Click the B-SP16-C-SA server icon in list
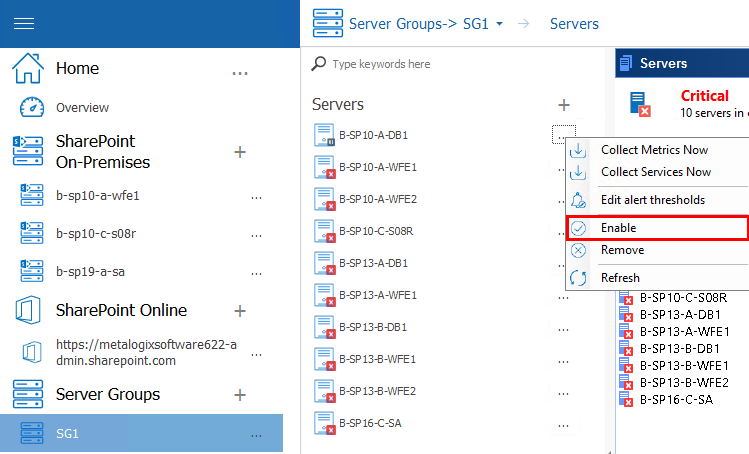The width and height of the screenshot is (749, 454). click(x=324, y=423)
